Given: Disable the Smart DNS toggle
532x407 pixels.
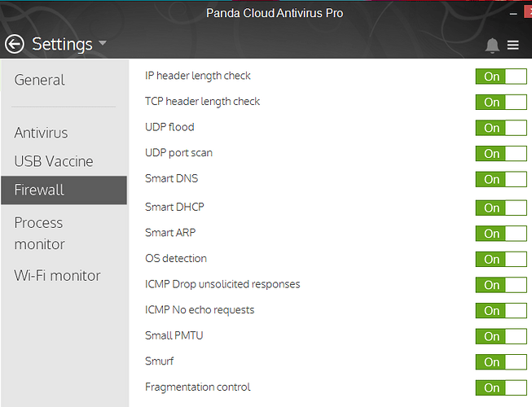Looking at the screenshot, I should click(501, 179).
